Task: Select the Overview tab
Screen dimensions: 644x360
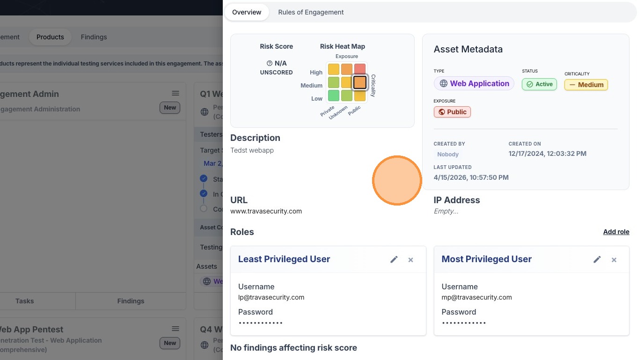Action: pyautogui.click(x=247, y=12)
